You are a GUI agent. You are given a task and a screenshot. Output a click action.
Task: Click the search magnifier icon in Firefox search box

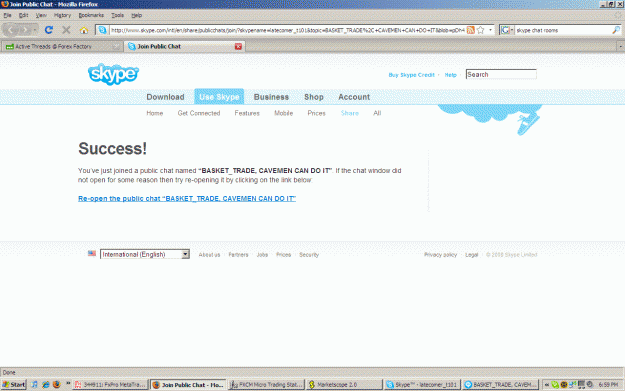pyautogui.click(x=616, y=30)
